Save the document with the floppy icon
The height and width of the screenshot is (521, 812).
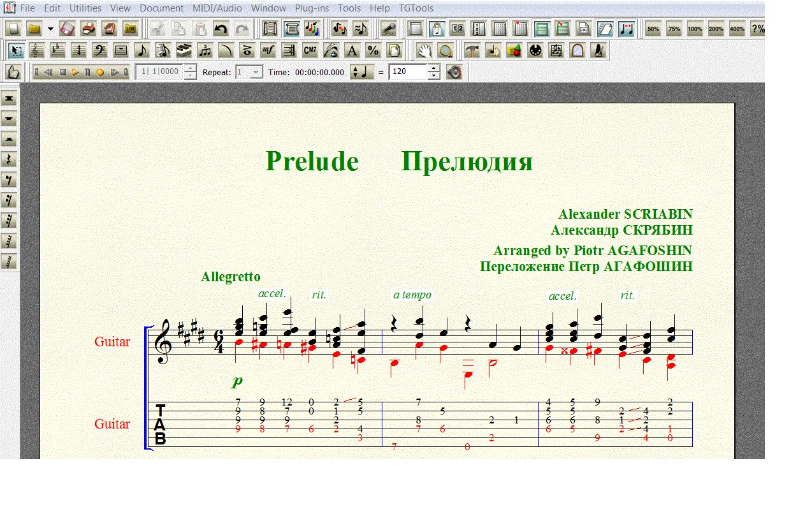(68, 29)
